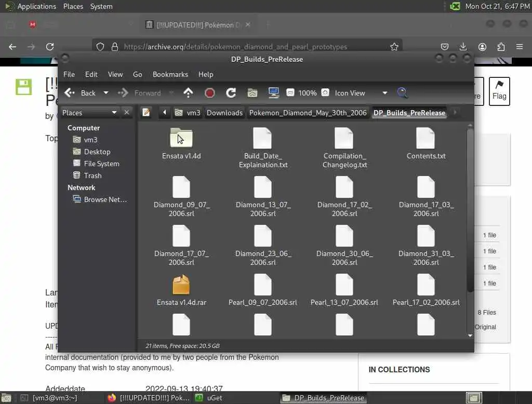532x404 pixels.
Task: Click the Firefox reload button
Action: pos(50,46)
